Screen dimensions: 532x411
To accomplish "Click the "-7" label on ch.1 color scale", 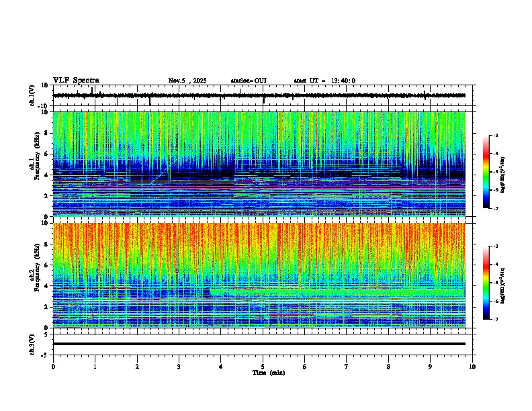I will coord(495,208).
